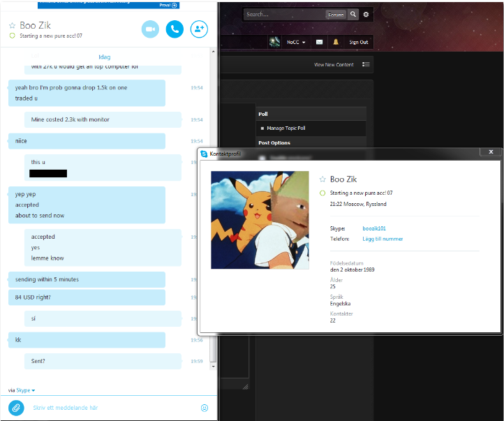Screen dimensions: 504x421
Task: Click the forum search magnifier icon
Action: pos(353,14)
